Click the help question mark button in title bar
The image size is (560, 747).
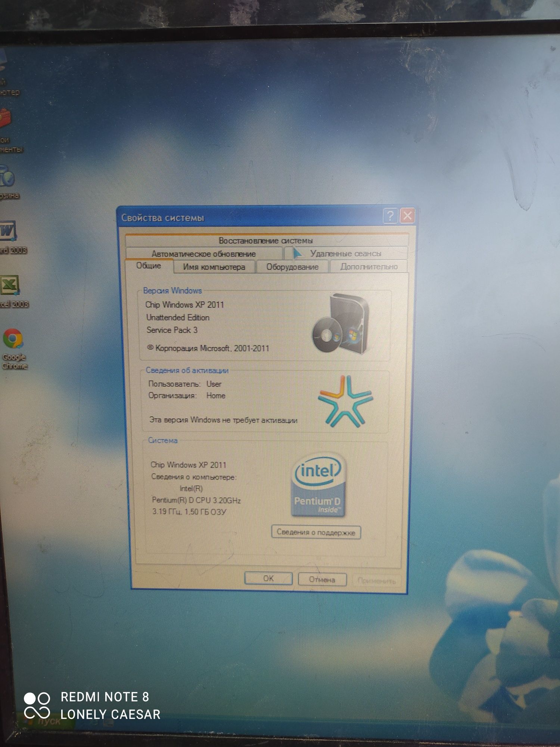391,216
